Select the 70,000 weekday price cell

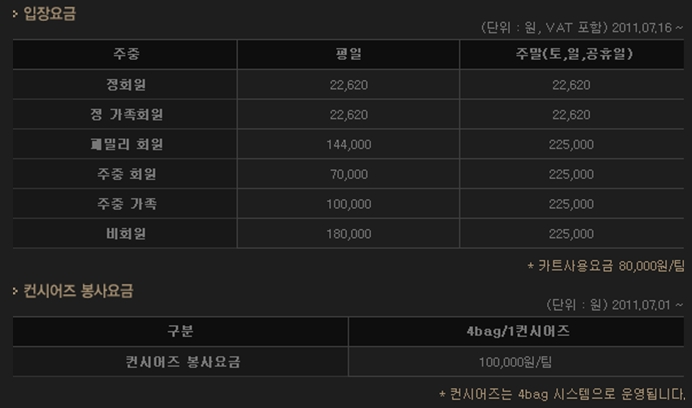coord(349,174)
